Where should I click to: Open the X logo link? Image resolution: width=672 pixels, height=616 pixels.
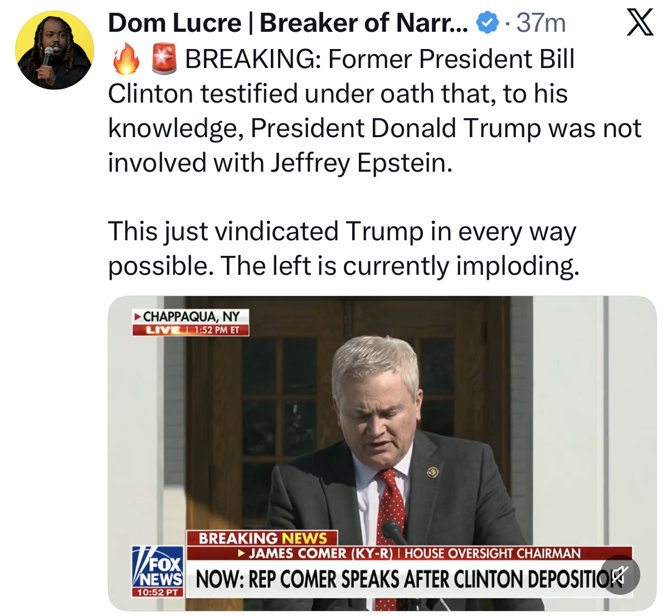pyautogui.click(x=640, y=23)
